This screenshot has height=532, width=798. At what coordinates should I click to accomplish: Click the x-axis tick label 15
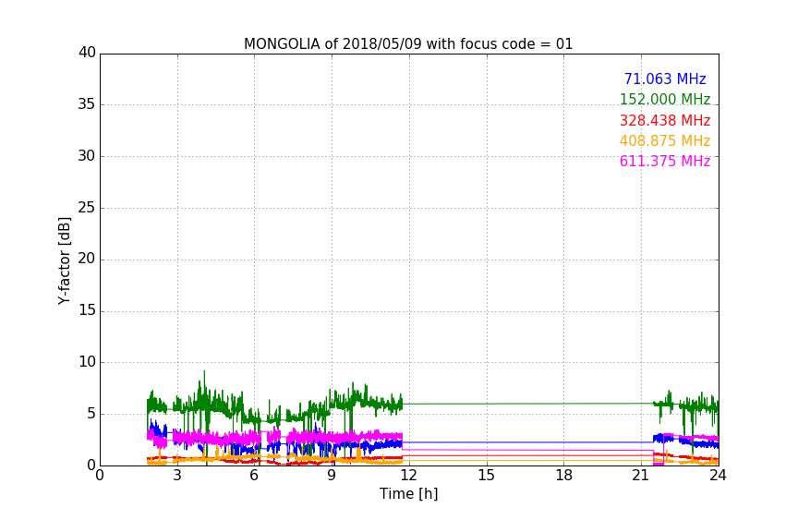(487, 475)
